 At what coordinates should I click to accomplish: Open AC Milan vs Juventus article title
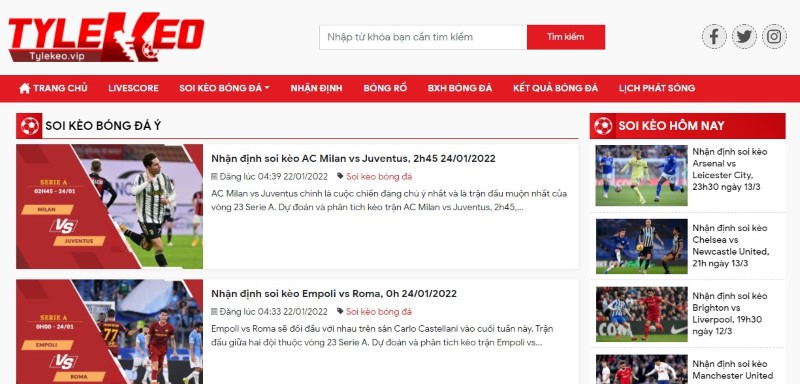(x=353, y=159)
